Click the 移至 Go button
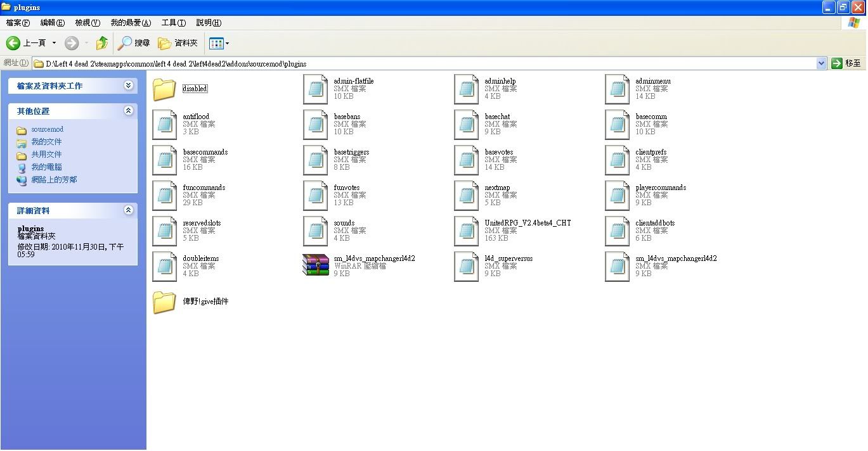This screenshot has height=451, width=868. coord(846,63)
